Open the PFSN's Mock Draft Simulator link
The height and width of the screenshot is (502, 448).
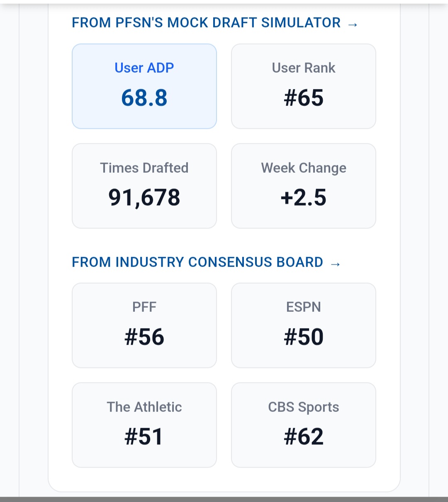coord(206,23)
